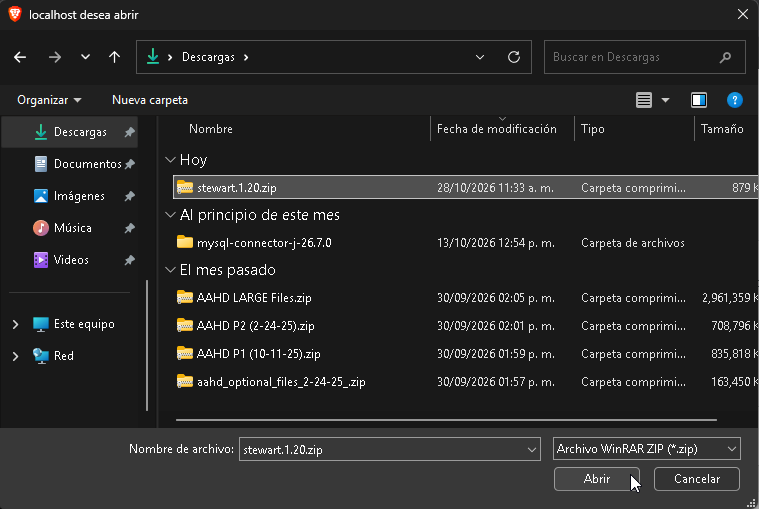Open the file name history dropdown
The image size is (759, 509).
[531, 450]
